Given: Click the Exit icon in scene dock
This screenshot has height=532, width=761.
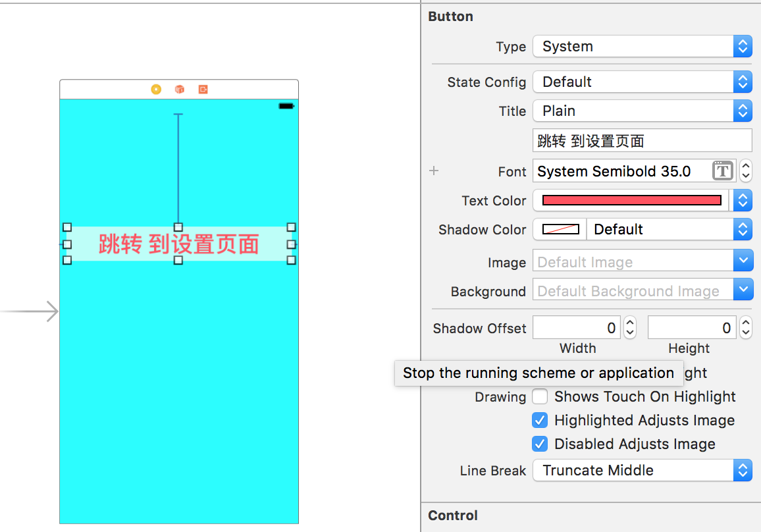Looking at the screenshot, I should 203,90.
